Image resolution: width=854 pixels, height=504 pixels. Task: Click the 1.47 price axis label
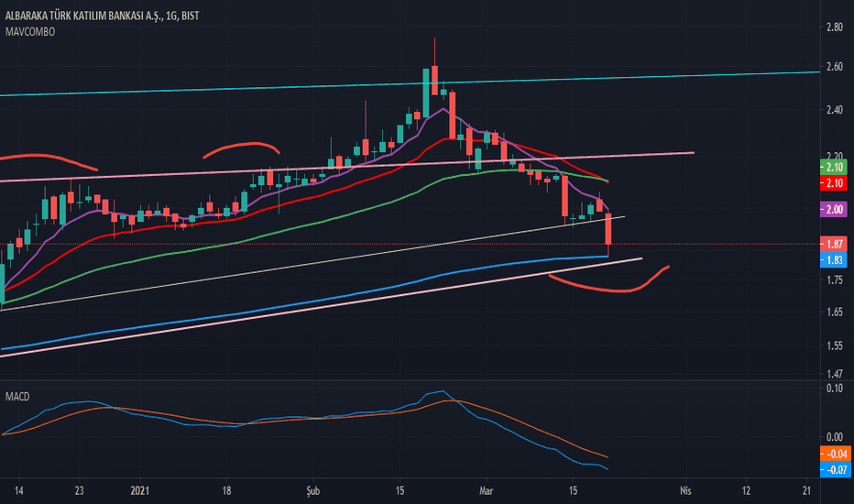pos(835,374)
